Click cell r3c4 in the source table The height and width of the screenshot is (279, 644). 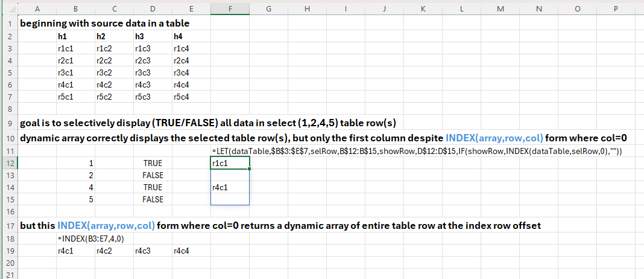click(191, 73)
